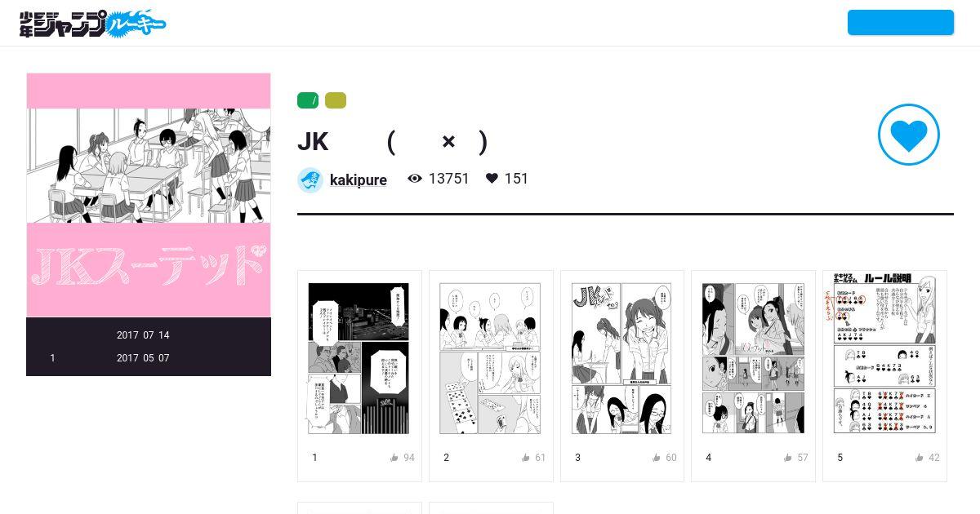The height and width of the screenshot is (514, 980).
Task: Click the thumbs-up icon on episode 2
Action: point(526,458)
